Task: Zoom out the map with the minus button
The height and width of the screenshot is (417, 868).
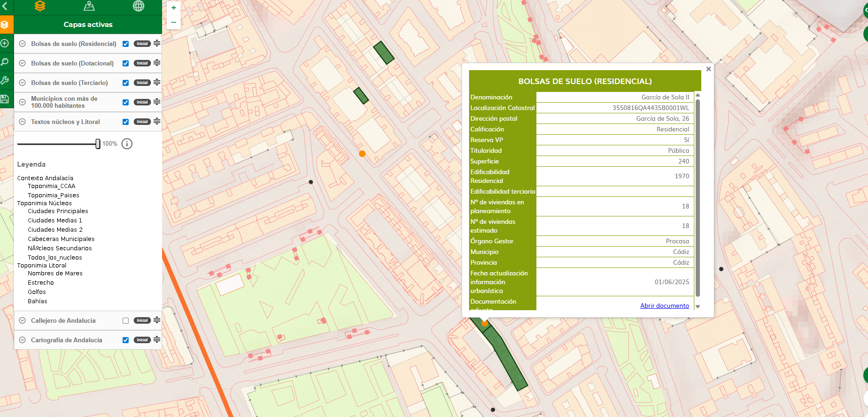Action: pyautogui.click(x=174, y=22)
